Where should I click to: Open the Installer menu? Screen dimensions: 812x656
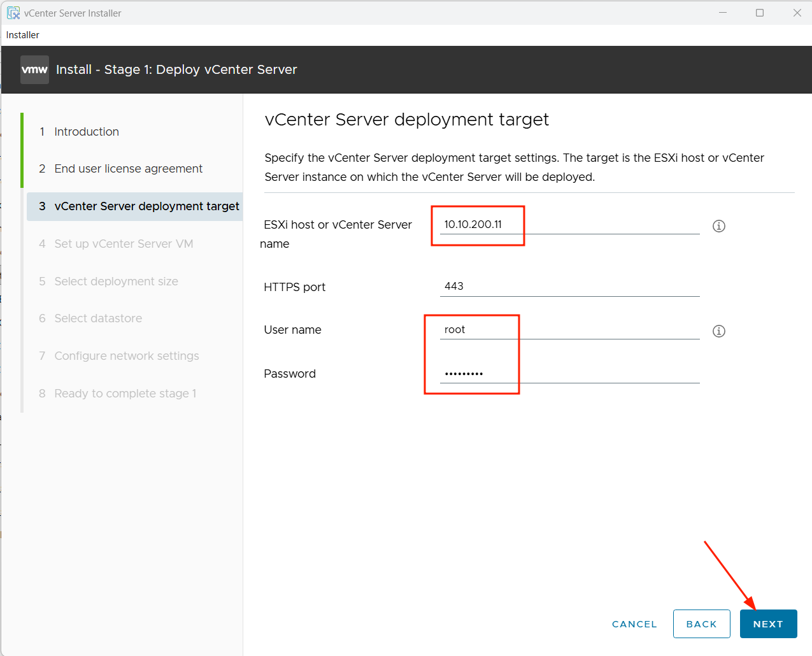coord(23,35)
